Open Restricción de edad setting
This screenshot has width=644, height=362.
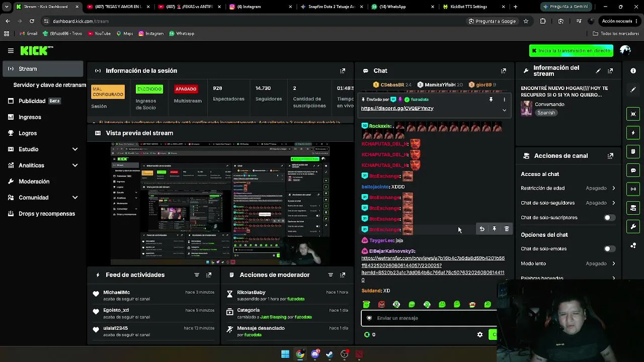click(568, 188)
